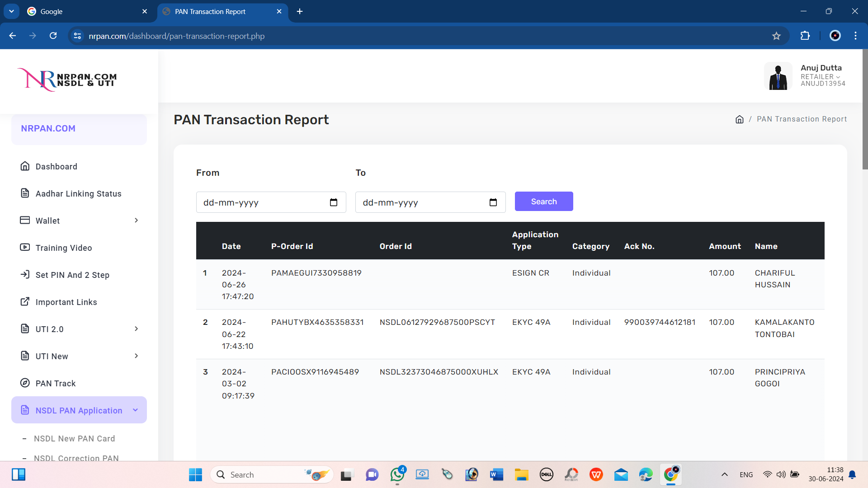Click the Search button
Screen dimensions: 868x488
click(x=544, y=202)
